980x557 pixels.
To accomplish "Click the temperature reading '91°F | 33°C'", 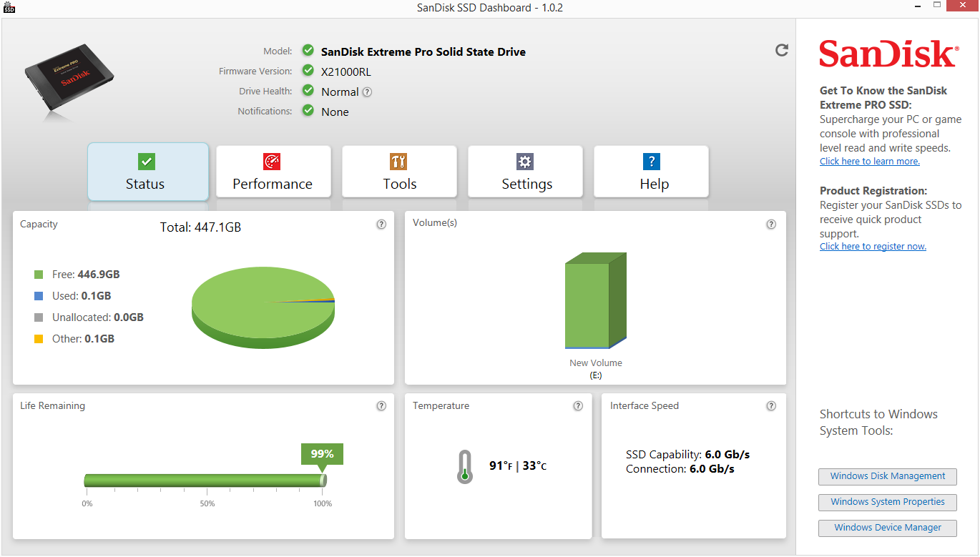I will pyautogui.click(x=518, y=466).
